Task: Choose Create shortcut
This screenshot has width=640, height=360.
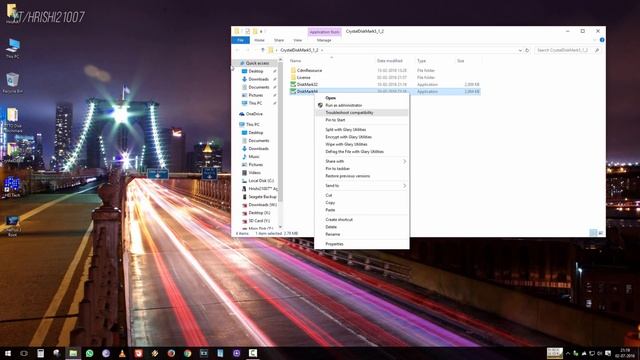Action: [339, 220]
